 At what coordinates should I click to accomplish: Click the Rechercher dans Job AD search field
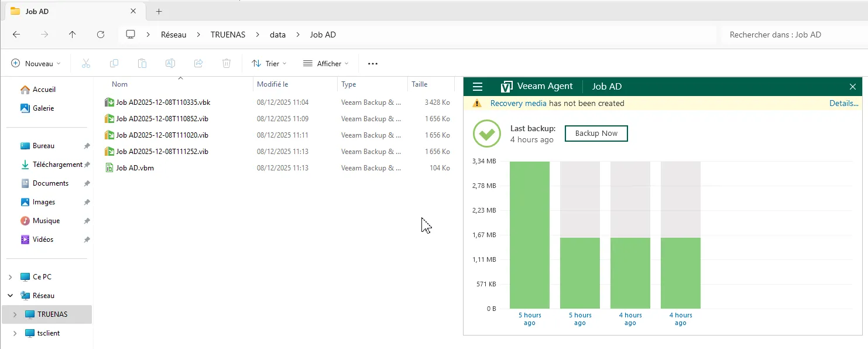(x=790, y=35)
